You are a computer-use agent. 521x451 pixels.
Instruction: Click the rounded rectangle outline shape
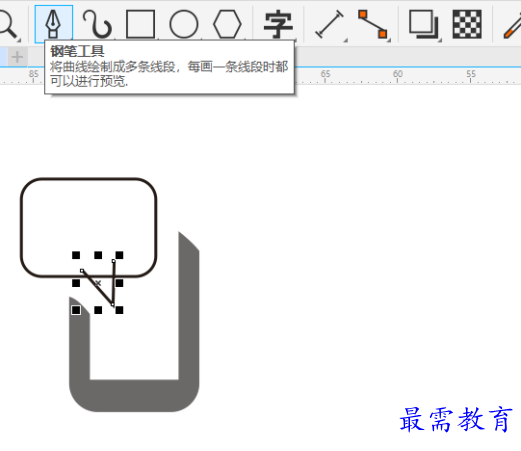(x=88, y=227)
